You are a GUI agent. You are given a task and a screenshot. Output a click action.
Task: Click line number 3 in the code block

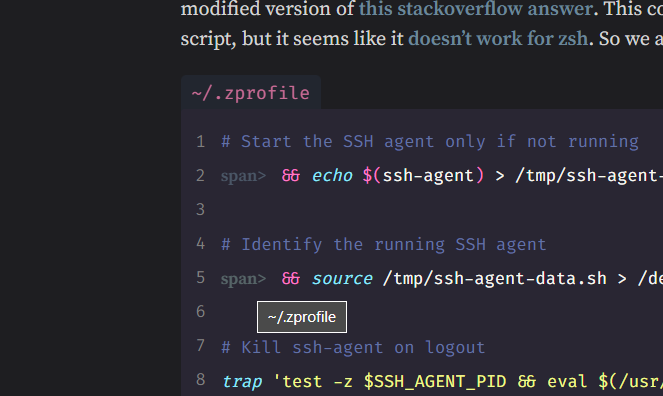pyautogui.click(x=200, y=210)
